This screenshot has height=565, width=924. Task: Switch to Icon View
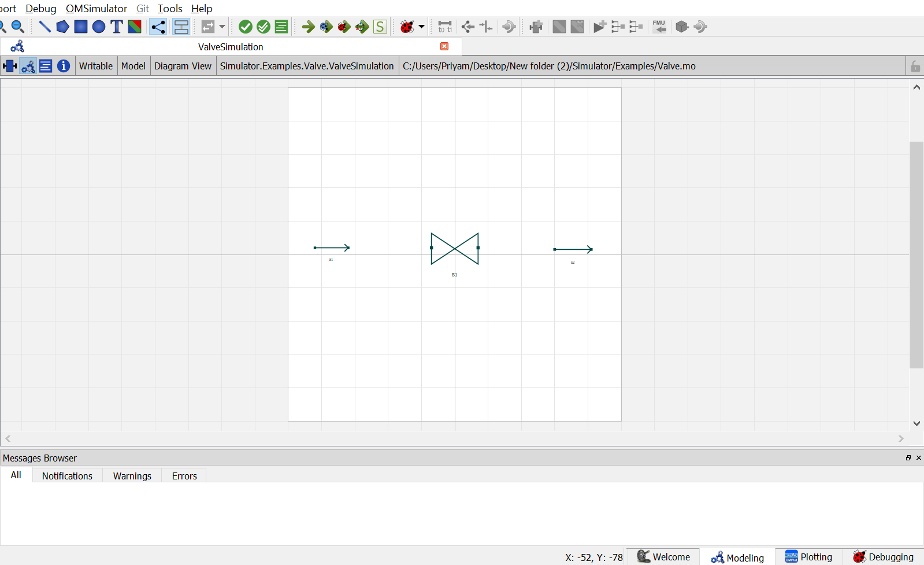[x=10, y=66]
